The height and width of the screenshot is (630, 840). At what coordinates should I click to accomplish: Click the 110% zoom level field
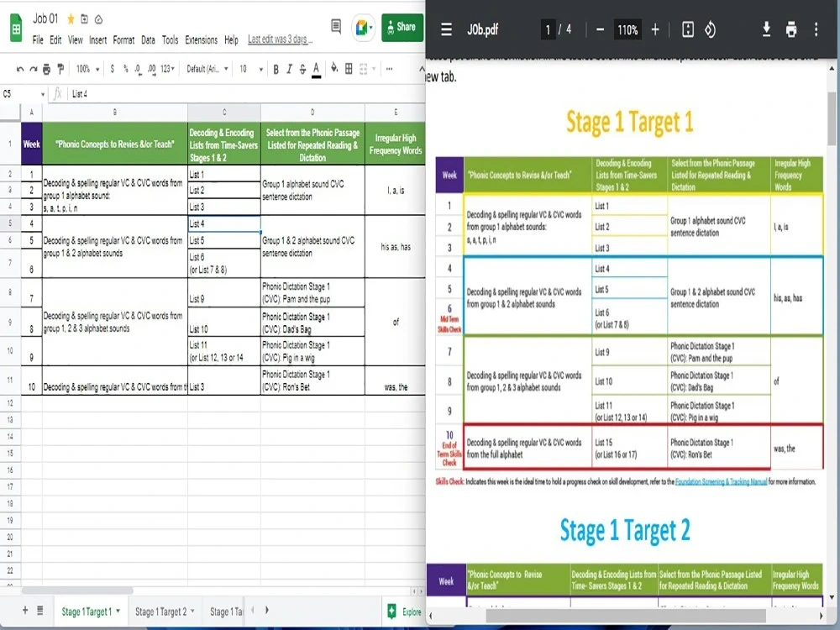click(627, 29)
